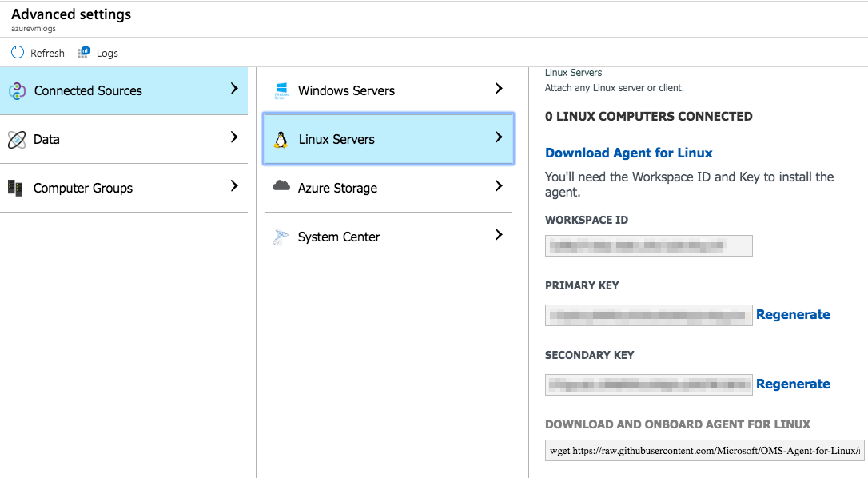Viewport: 868px width, 478px height.
Task: Click the Logs chart icon
Action: coord(84,52)
